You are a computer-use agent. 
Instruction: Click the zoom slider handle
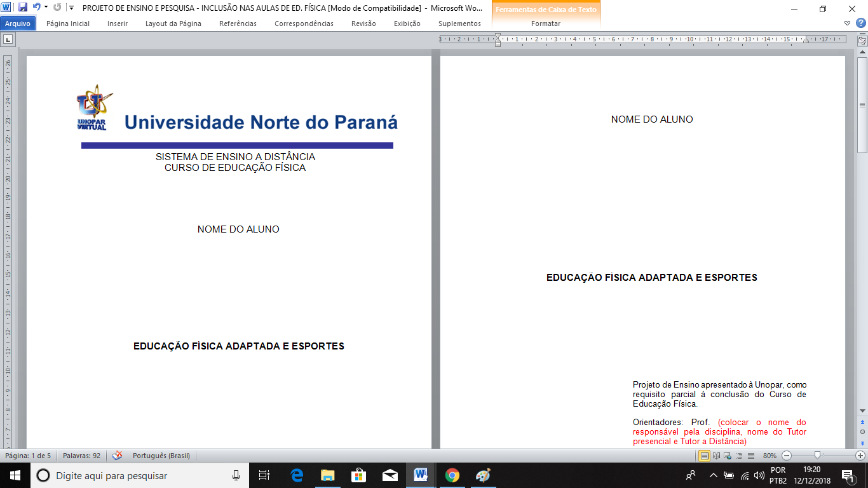(x=817, y=456)
